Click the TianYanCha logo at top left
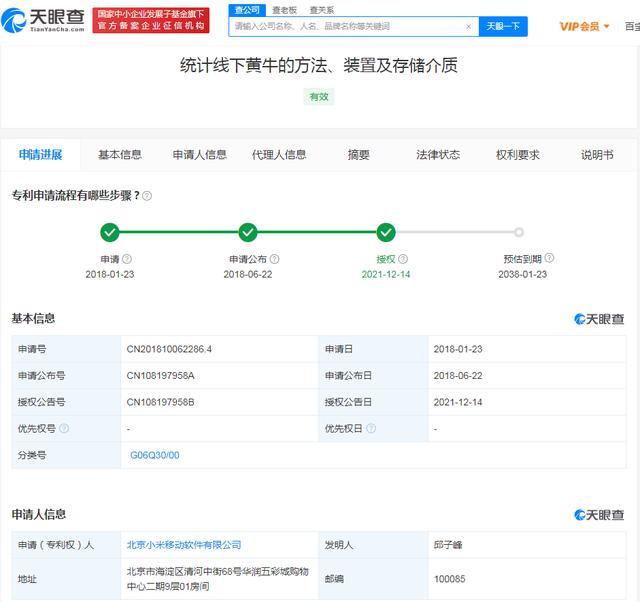 tap(44, 19)
